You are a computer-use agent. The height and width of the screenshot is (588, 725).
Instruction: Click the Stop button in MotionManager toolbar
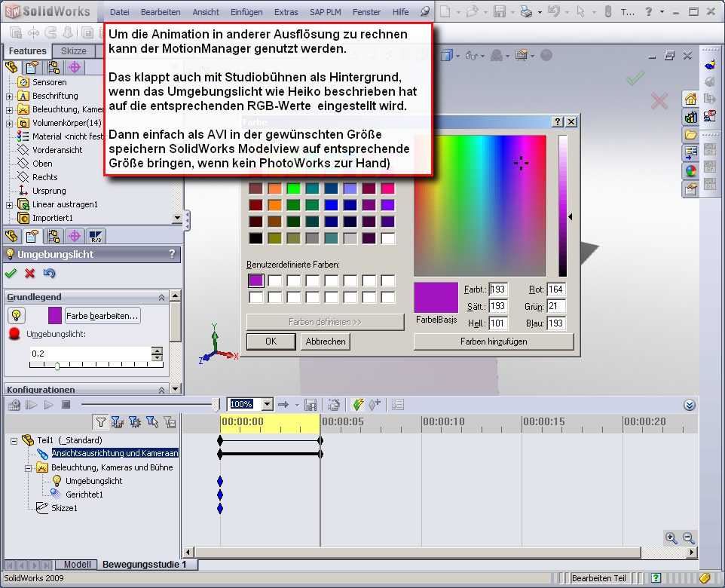click(x=66, y=405)
